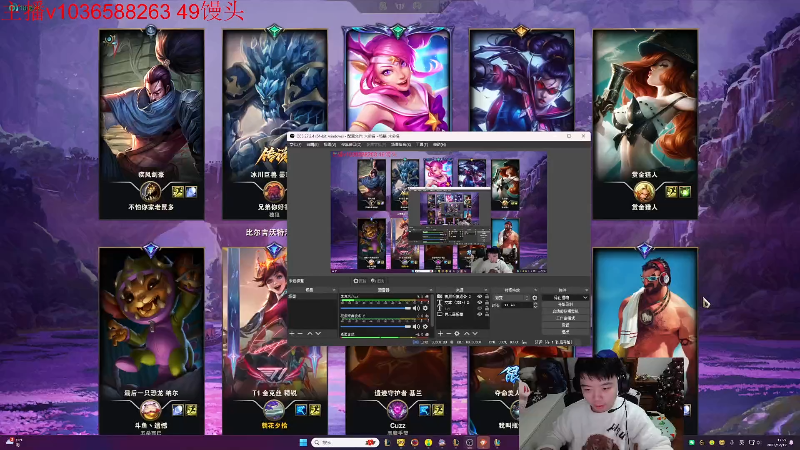Adjust top mixer channel volume slider
Image resolution: width=800 pixels, height=450 pixels.
coord(376,308)
